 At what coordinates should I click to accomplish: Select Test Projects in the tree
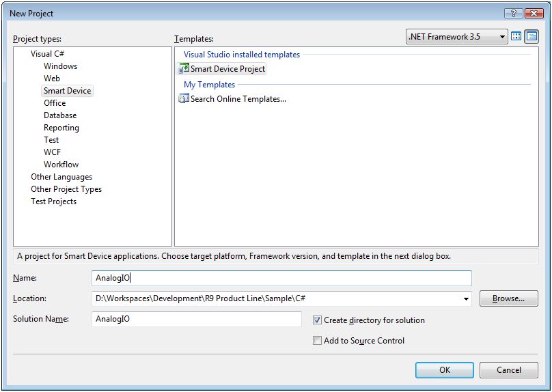pyautogui.click(x=53, y=201)
